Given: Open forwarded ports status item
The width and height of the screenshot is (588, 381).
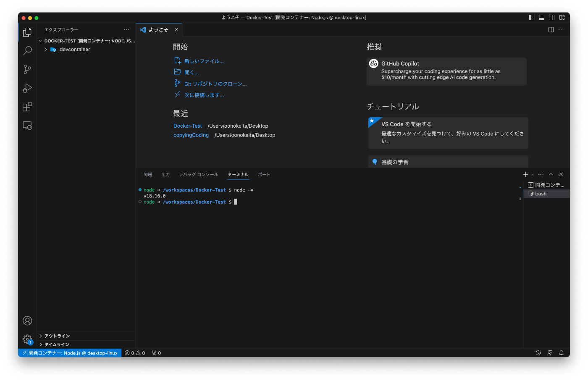Looking at the screenshot, I should point(156,353).
